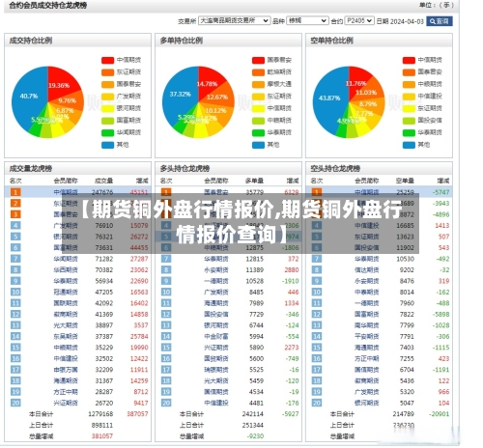483x448 pixels.
Task: Open 方正中期 link in row with 7255
Action: coord(367,359)
